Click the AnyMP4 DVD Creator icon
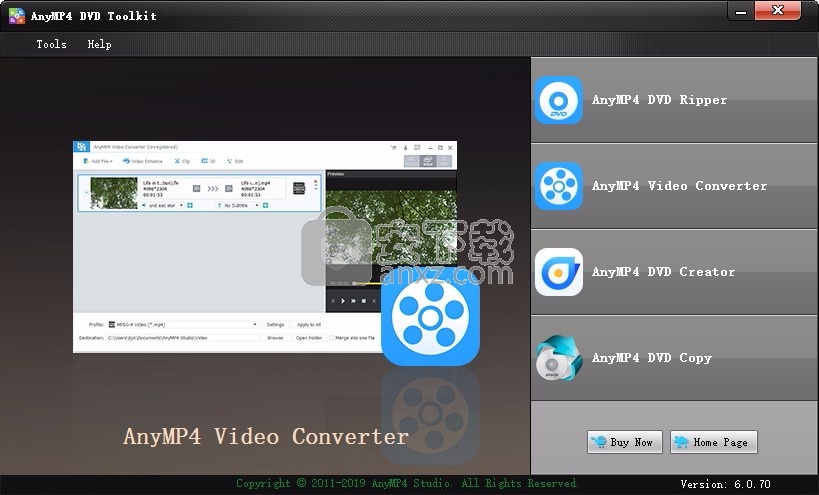819x495 pixels. coord(558,272)
